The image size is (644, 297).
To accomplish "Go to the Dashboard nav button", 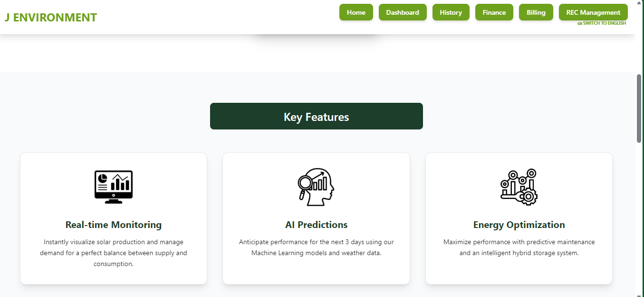I will click(x=403, y=12).
